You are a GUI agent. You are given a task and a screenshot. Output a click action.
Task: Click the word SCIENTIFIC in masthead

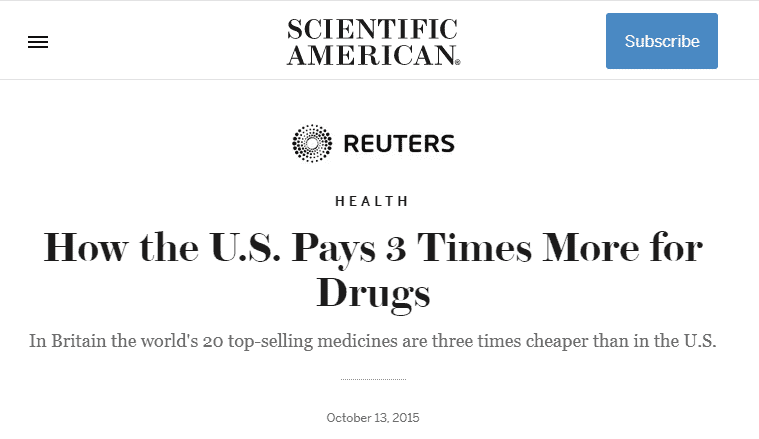(x=372, y=29)
